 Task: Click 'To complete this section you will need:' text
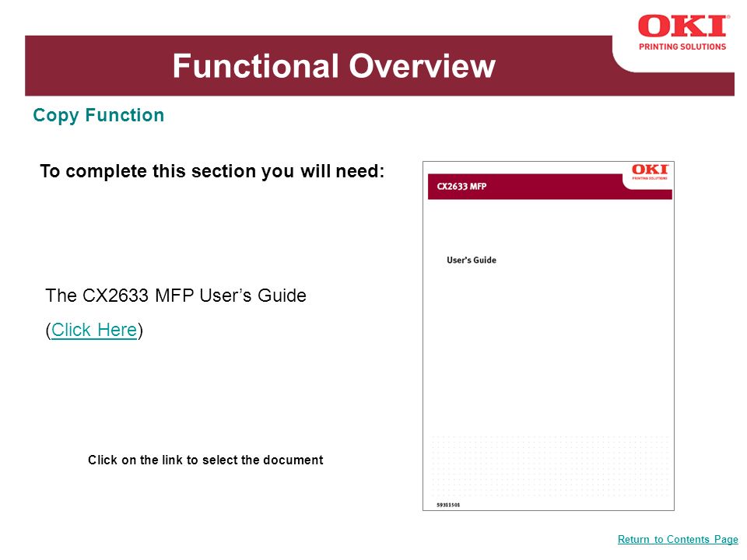(x=212, y=171)
